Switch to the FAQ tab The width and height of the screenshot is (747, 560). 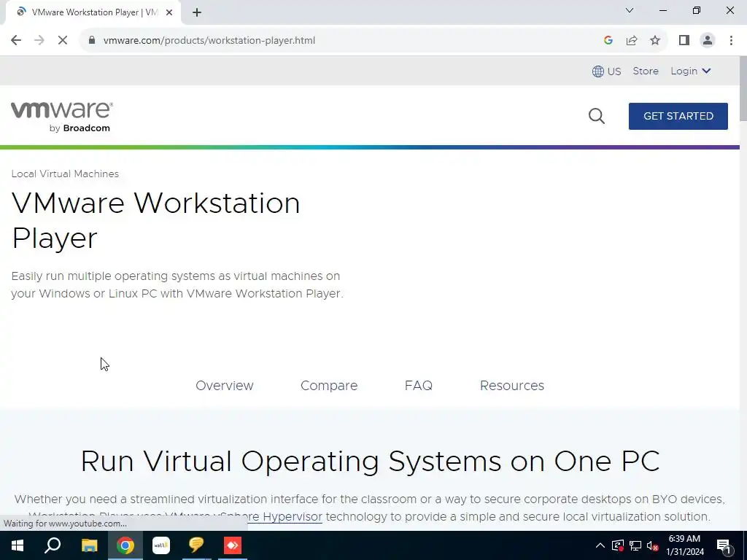(x=418, y=386)
